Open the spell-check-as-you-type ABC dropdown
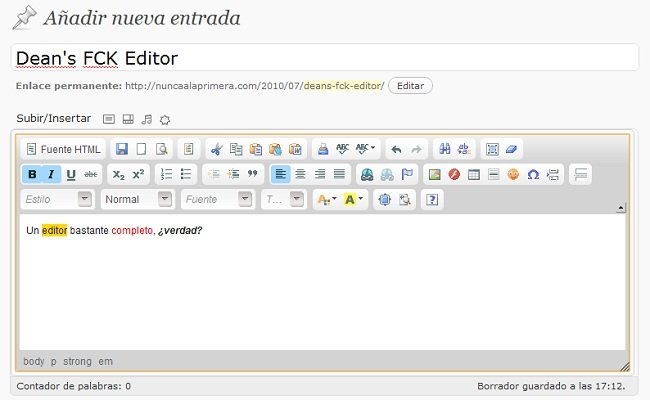Viewport: 650px width, 400px height. point(365,149)
